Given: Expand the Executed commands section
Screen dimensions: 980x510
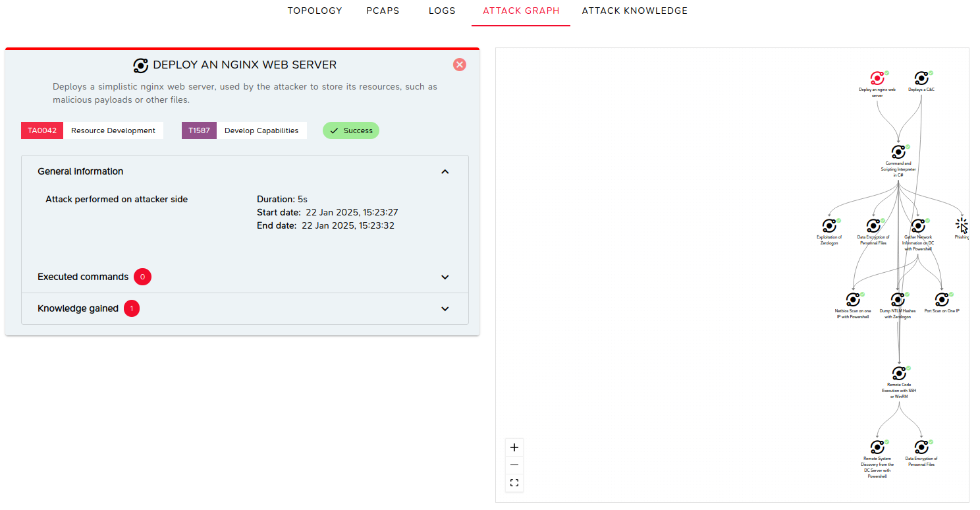Looking at the screenshot, I should (445, 277).
